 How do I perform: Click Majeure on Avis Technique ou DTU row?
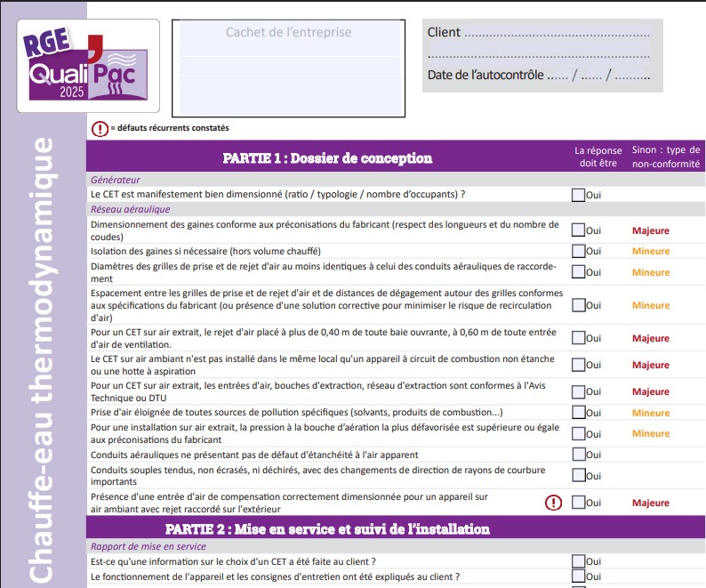coord(651,392)
